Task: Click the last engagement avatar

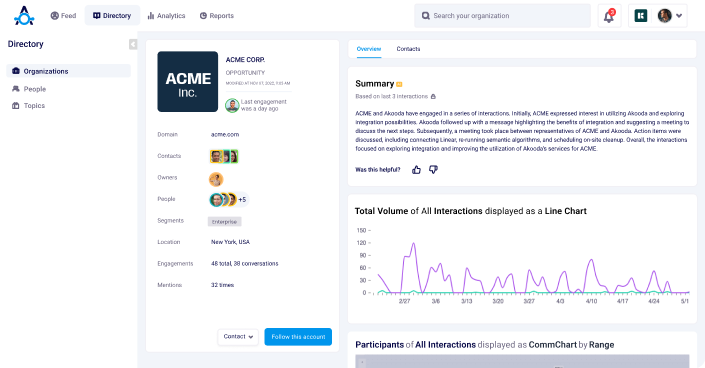Action: tap(232, 106)
